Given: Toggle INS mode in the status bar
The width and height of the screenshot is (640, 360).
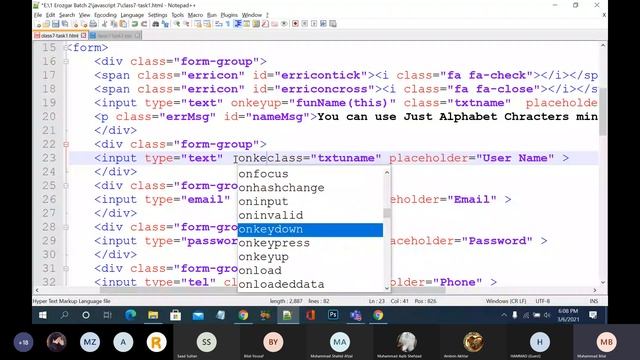Looking at the screenshot, I should pyautogui.click(x=593, y=301).
